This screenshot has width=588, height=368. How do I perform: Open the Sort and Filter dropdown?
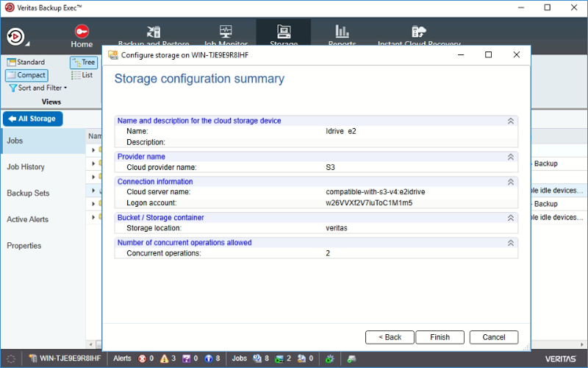(x=38, y=88)
